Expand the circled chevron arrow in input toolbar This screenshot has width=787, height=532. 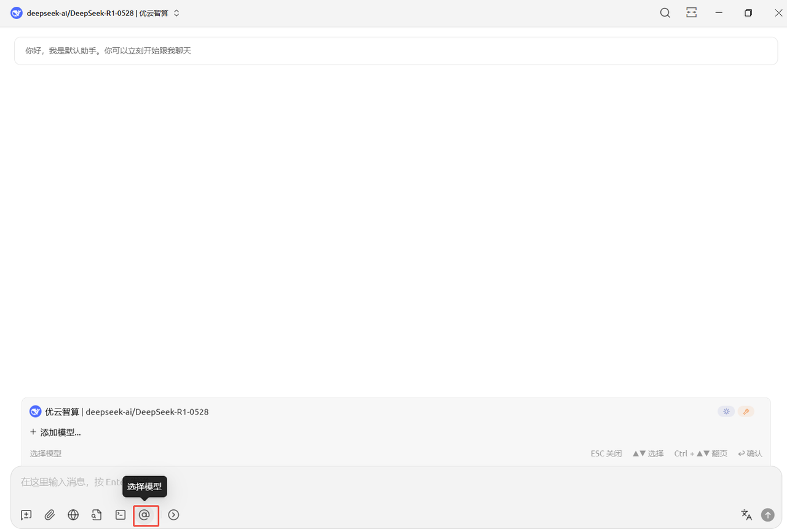click(173, 515)
